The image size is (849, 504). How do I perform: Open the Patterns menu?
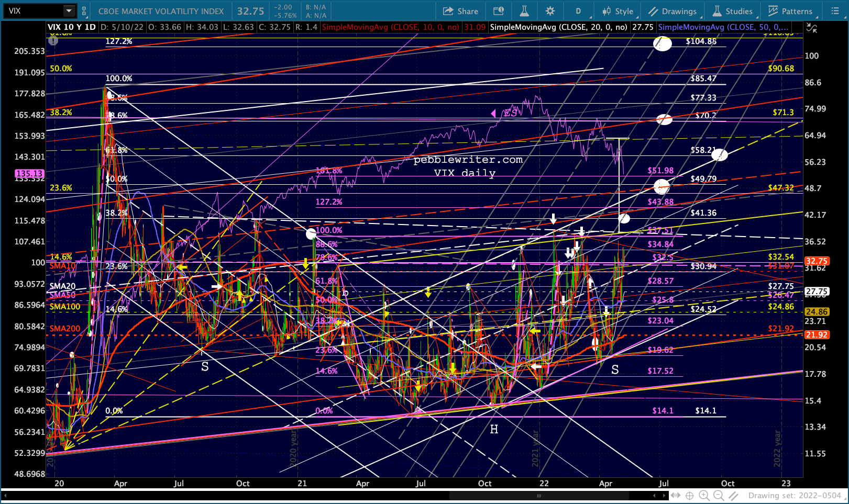pos(790,11)
